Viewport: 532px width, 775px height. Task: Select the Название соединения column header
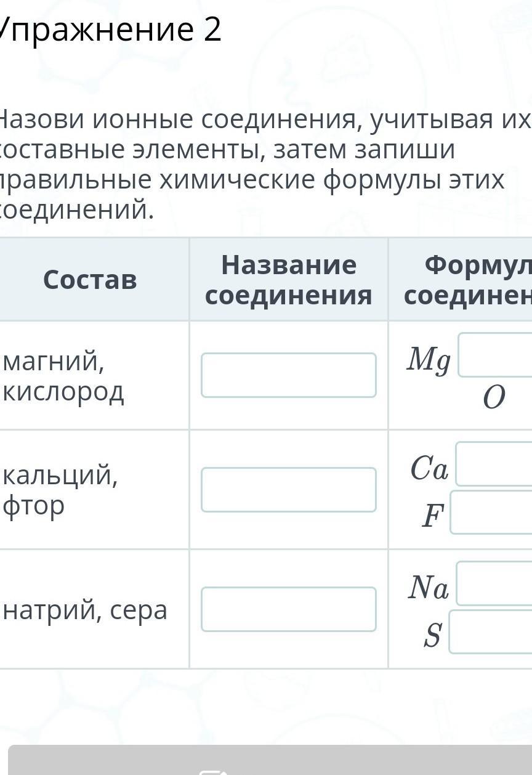[x=288, y=280]
